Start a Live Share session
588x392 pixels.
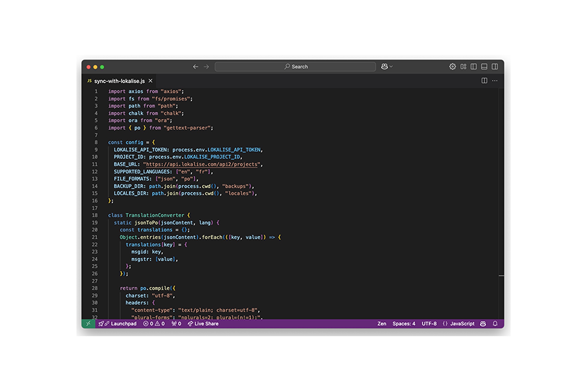203,323
